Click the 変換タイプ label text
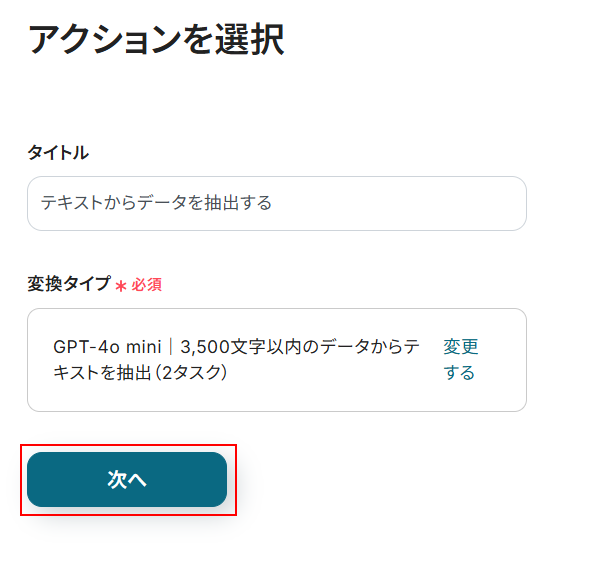The height and width of the screenshot is (563, 608). (69, 284)
